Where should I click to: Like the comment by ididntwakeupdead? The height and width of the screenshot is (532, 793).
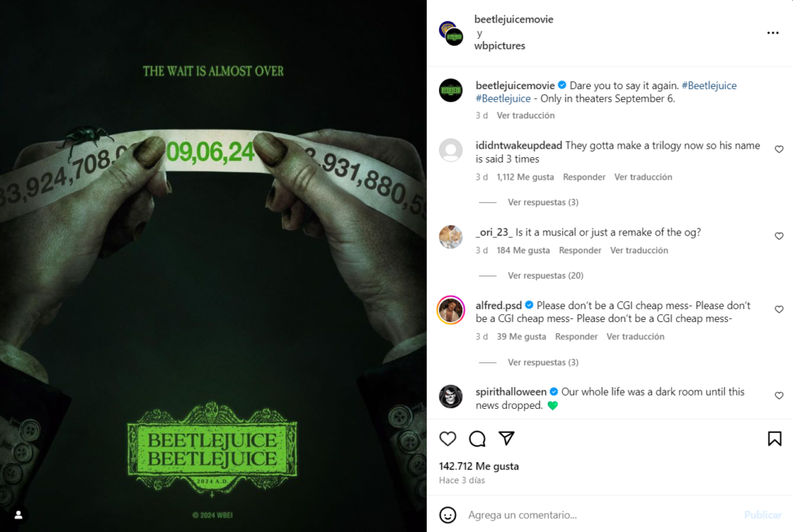point(779,149)
